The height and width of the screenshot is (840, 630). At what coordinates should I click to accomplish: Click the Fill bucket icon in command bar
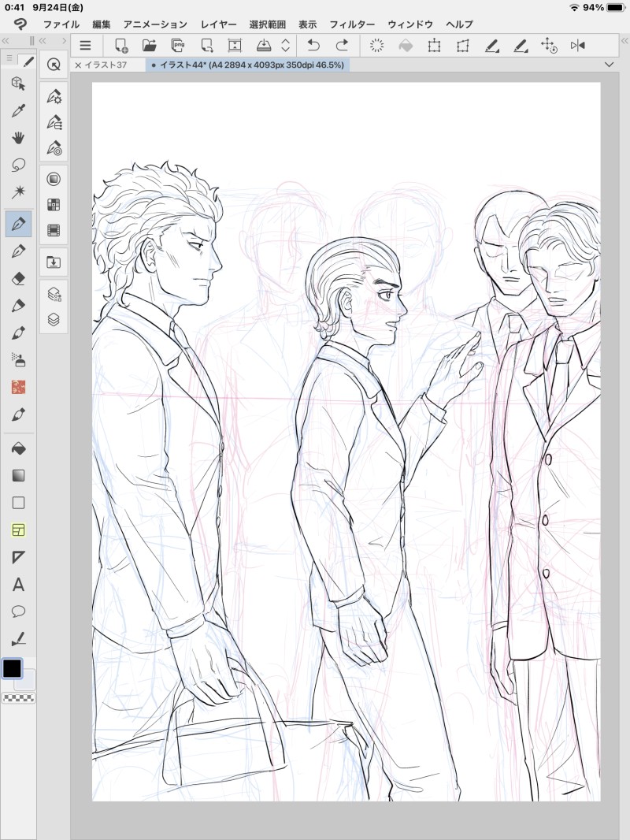406,46
